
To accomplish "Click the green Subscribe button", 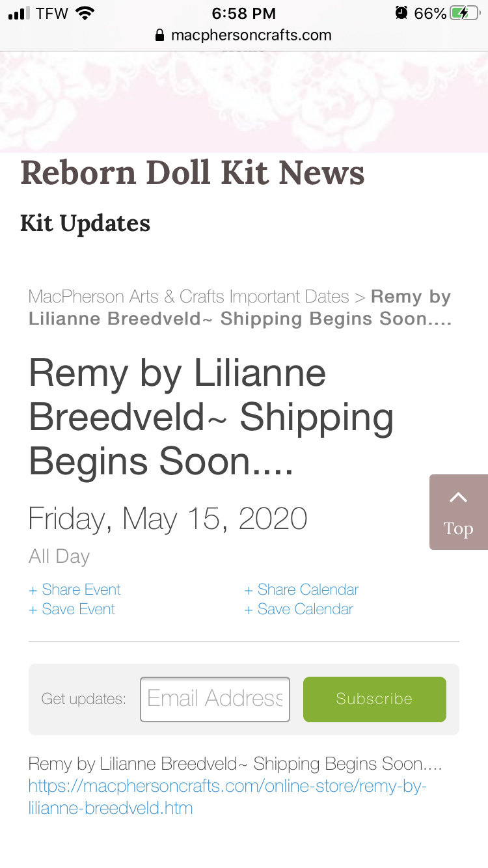I will click(x=375, y=699).
